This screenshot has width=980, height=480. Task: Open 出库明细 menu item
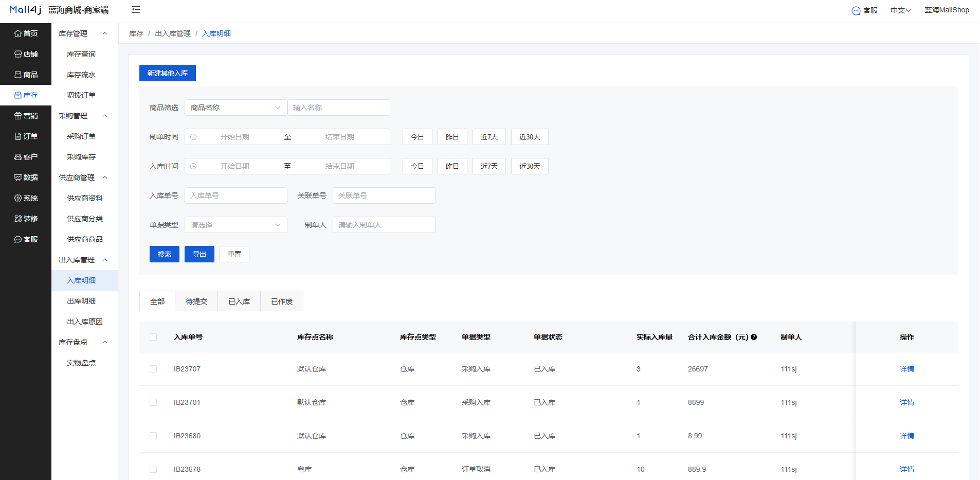[x=85, y=301]
